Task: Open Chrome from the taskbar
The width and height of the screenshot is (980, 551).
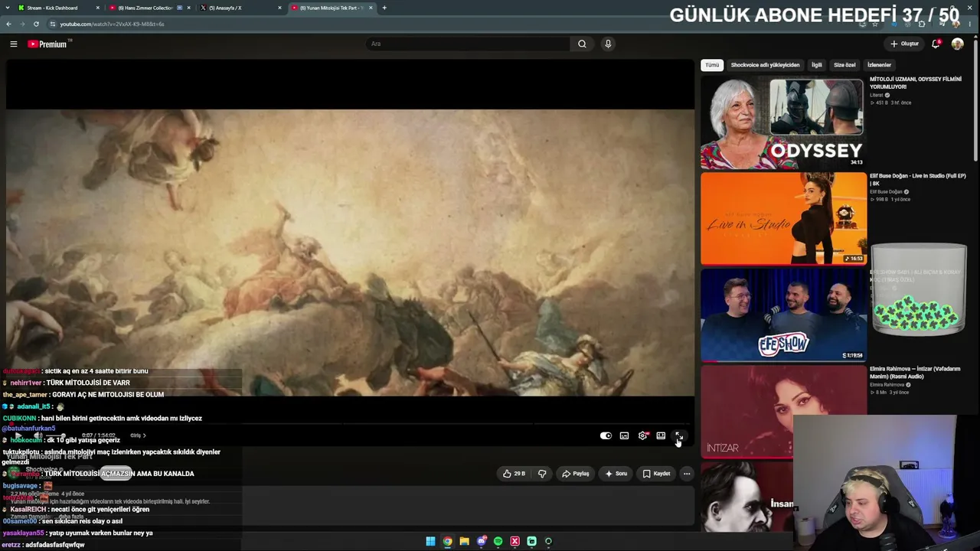Action: (447, 541)
